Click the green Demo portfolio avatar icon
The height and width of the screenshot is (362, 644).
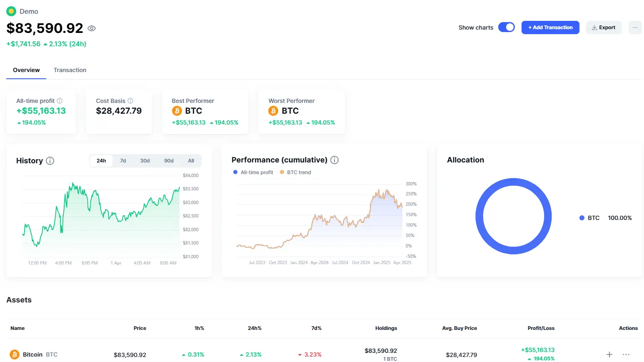pyautogui.click(x=11, y=11)
